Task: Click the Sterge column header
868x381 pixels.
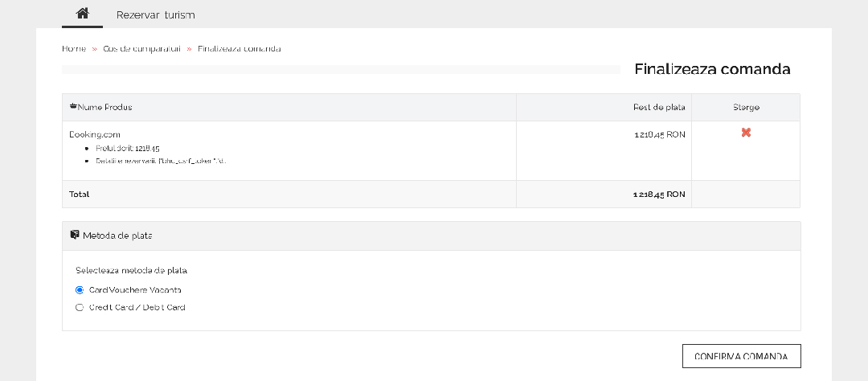Action: point(746,108)
